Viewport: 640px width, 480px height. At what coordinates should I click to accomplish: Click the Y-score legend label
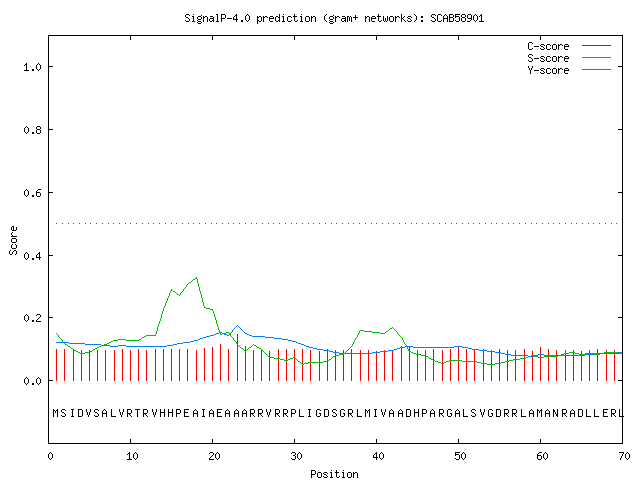pyautogui.click(x=548, y=70)
